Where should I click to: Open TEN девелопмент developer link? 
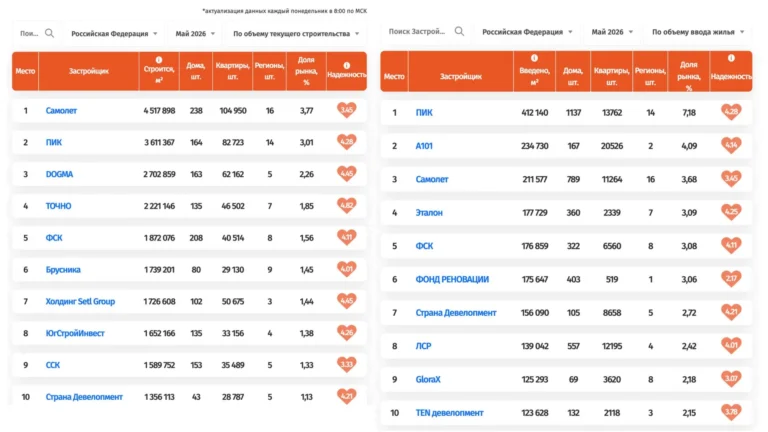point(450,413)
